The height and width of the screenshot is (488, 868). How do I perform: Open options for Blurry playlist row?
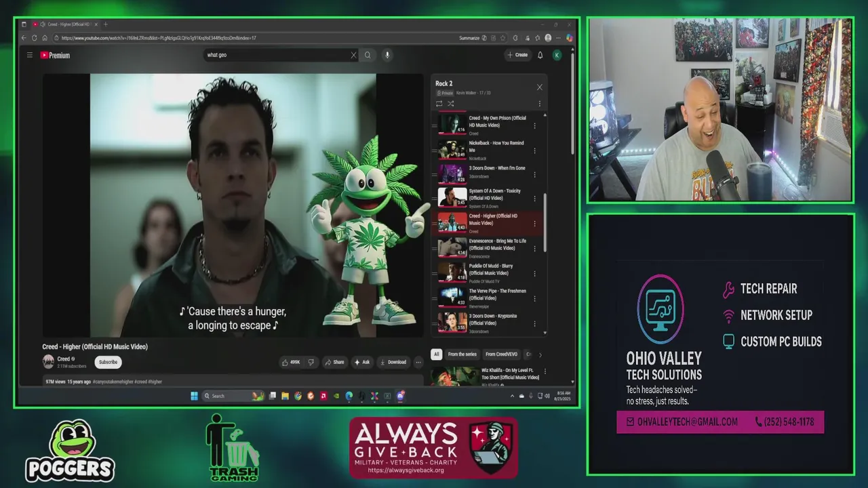click(534, 273)
